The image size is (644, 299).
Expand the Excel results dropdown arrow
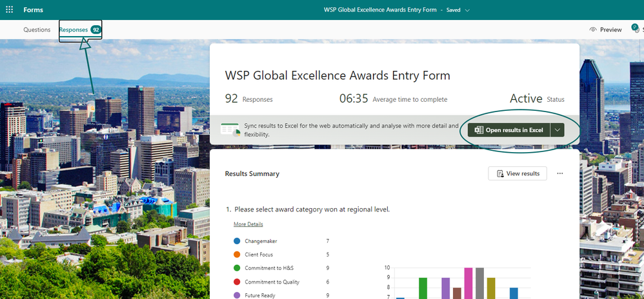click(557, 130)
